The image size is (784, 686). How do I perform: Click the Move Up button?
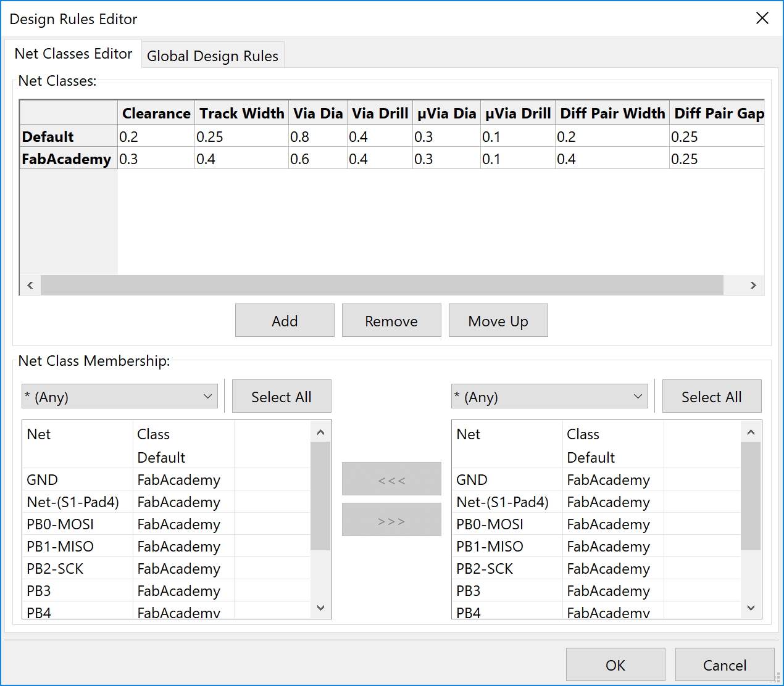click(498, 320)
